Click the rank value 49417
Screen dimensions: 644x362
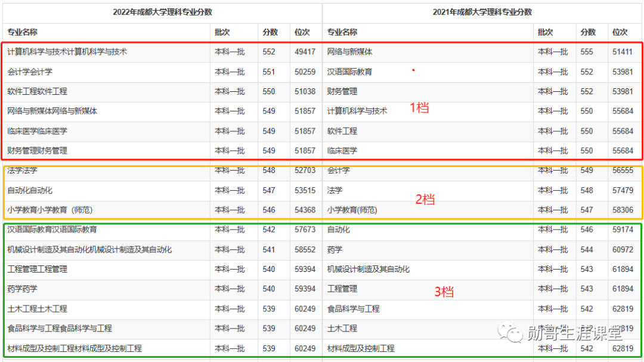(x=305, y=52)
